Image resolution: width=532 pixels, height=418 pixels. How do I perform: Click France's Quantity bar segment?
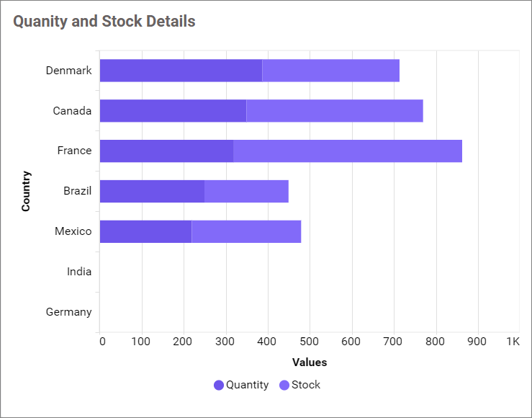point(166,151)
